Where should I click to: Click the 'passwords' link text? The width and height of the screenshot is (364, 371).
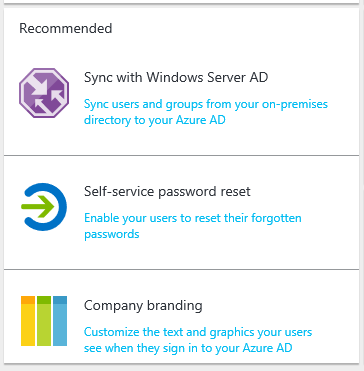pyautogui.click(x=111, y=234)
